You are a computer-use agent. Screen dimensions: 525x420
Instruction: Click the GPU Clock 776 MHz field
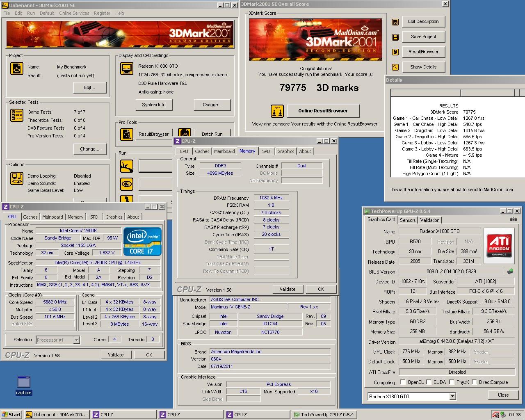pyautogui.click(x=411, y=352)
